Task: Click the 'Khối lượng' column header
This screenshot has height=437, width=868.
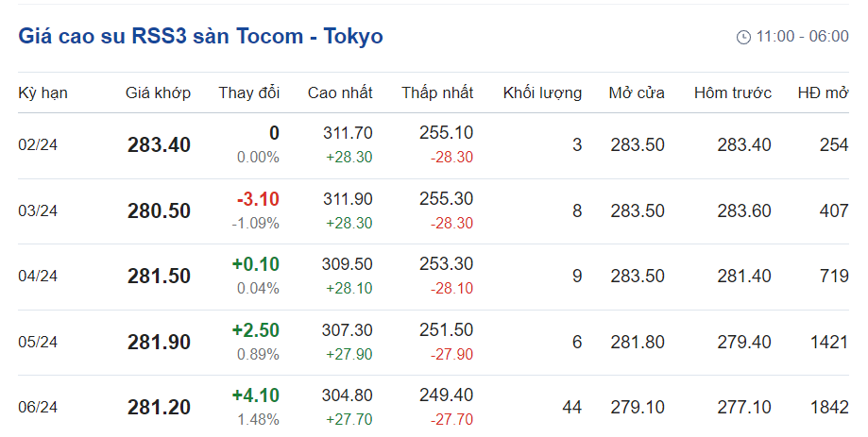Action: pos(542,92)
